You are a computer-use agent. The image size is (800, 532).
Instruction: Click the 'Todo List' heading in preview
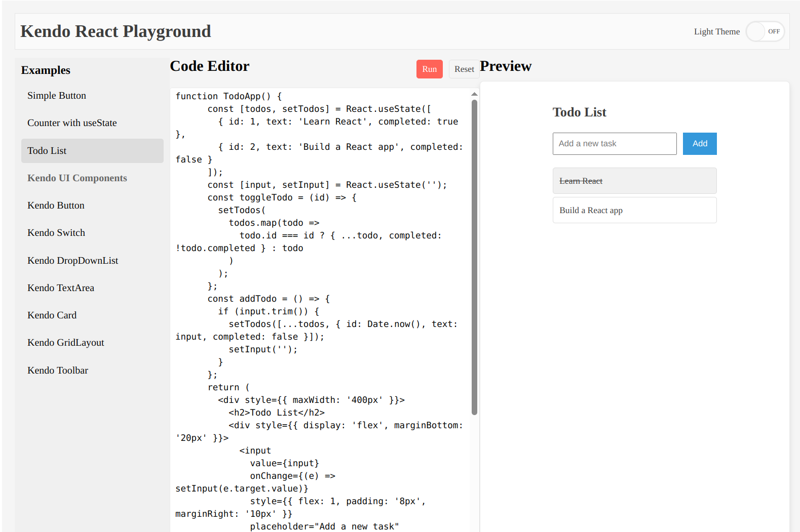579,112
